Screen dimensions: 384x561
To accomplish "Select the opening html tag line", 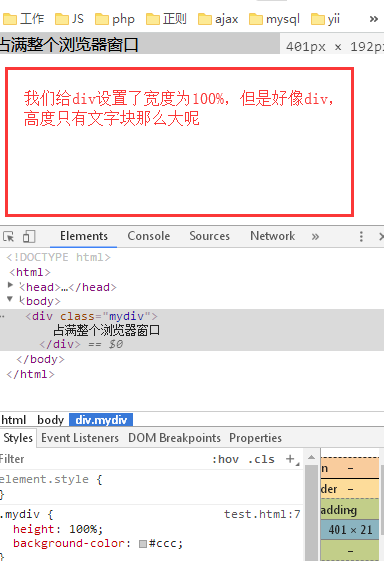I will click(30, 272).
